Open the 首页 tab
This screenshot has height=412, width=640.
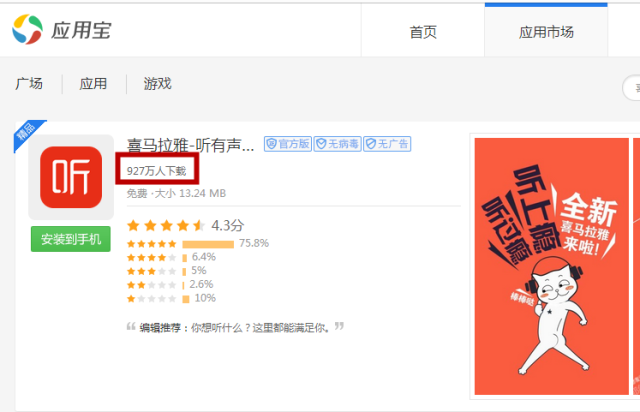(x=423, y=32)
